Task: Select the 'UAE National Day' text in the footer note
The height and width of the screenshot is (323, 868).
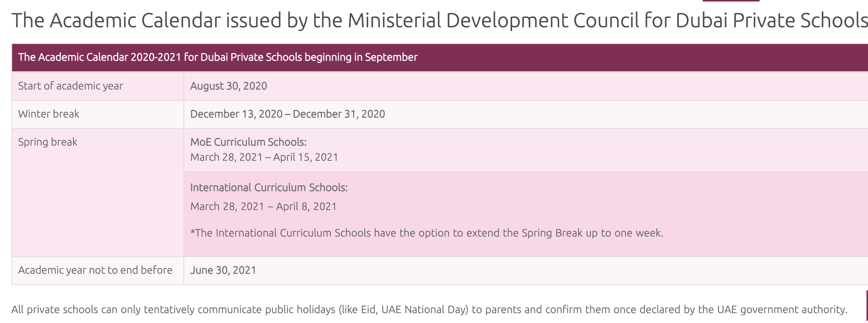Action: (x=424, y=310)
